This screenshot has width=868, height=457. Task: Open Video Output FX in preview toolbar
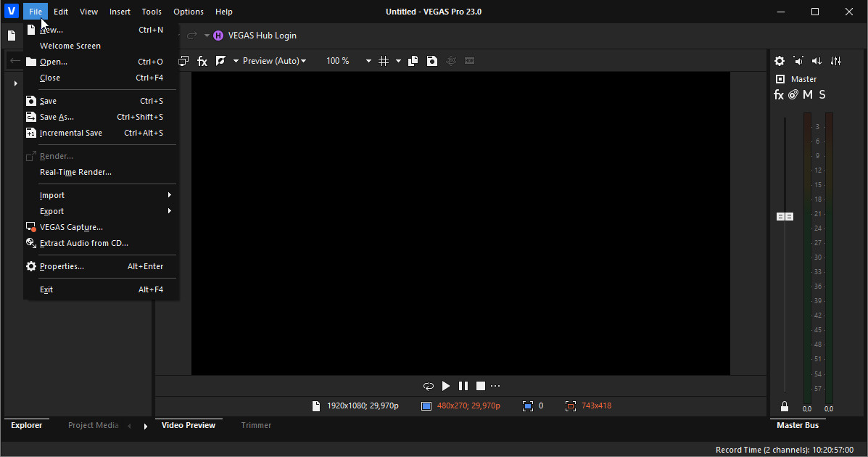point(202,62)
